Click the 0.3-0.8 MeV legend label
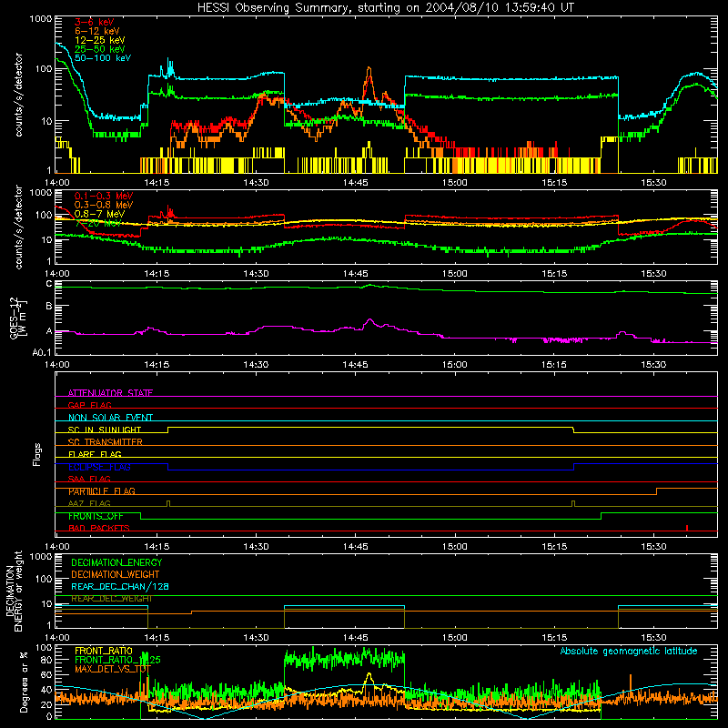This screenshot has height=728, width=728. point(104,205)
